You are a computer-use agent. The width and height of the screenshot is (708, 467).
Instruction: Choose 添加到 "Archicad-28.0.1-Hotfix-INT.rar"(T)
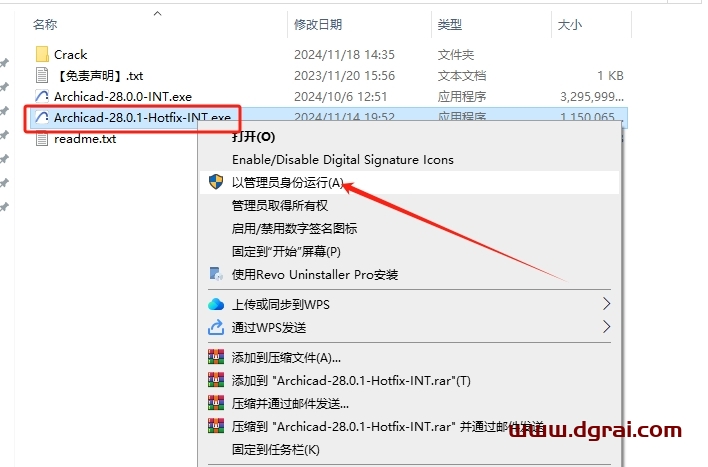[351, 380]
